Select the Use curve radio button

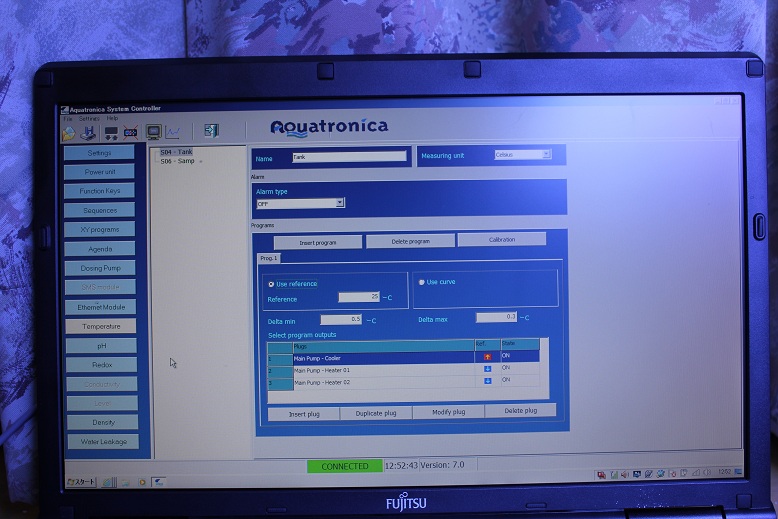click(421, 282)
